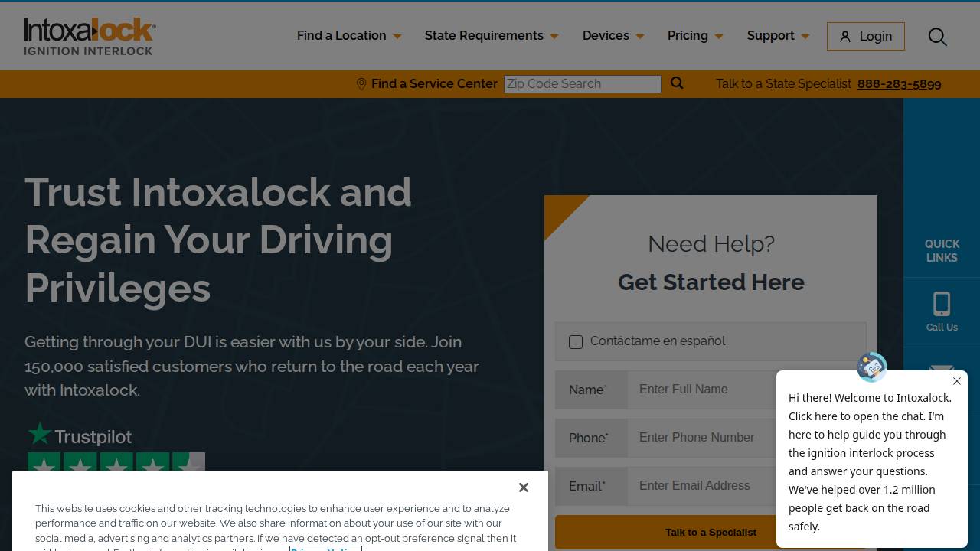
Task: Click the Trustpilot star logo
Action: [x=40, y=433]
